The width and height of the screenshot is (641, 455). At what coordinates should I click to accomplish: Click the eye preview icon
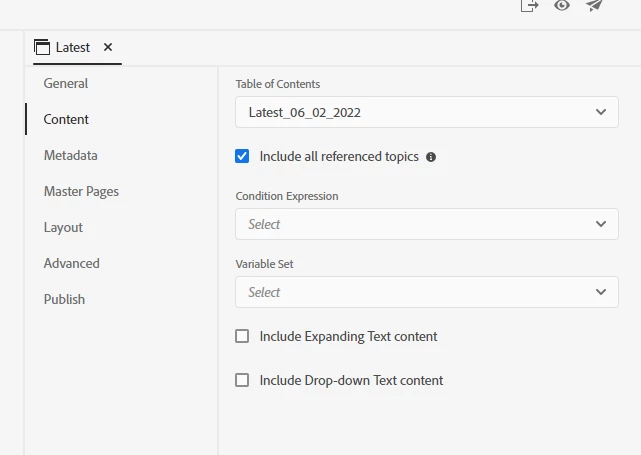click(562, 5)
